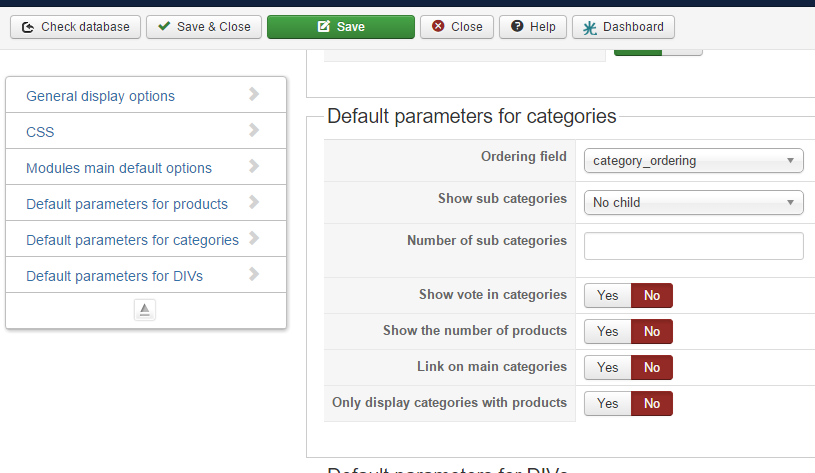This screenshot has width=815, height=473.
Task: Click chevron beside Default parameters for categories
Action: [x=254, y=238]
